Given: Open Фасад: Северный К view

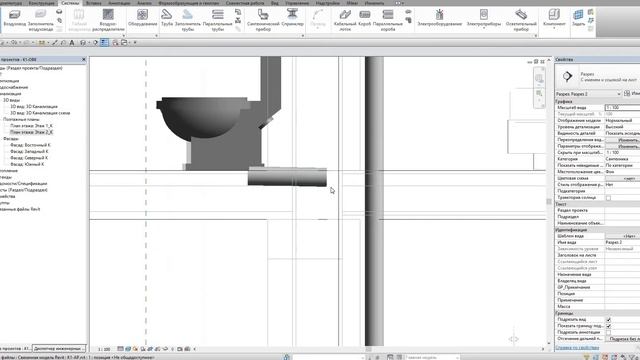Looking at the screenshot, I should click(x=29, y=158).
